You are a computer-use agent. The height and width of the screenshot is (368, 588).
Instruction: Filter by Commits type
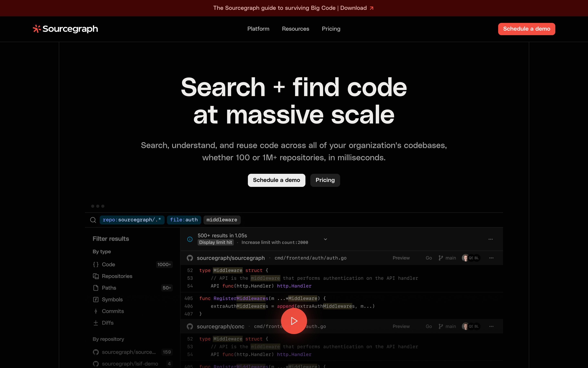point(133,311)
